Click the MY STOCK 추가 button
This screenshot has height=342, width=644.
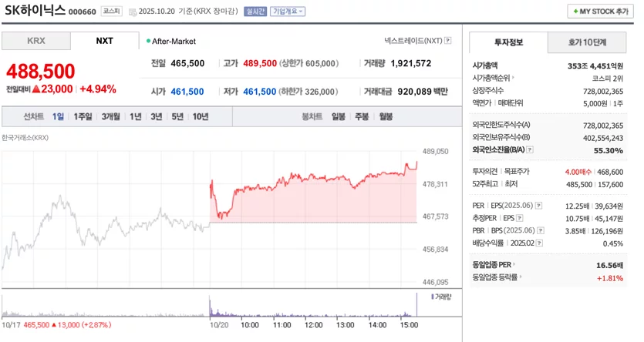(x=601, y=12)
